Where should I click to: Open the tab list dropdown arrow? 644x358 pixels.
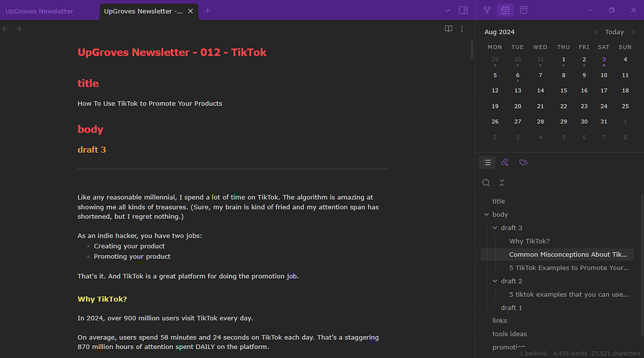[x=448, y=11]
